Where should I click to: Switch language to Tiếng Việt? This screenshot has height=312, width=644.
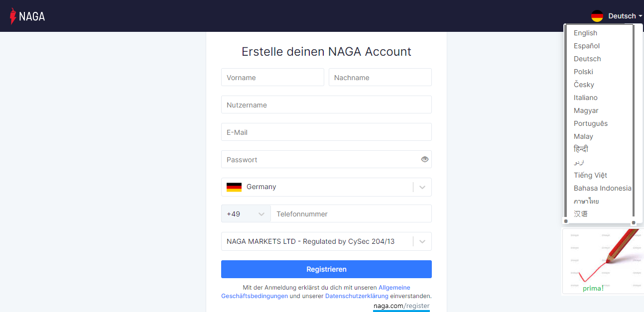click(x=590, y=175)
